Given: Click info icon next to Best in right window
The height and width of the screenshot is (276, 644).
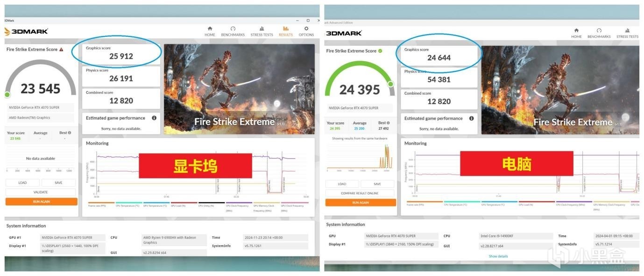Looking at the screenshot, I should tap(388, 123).
